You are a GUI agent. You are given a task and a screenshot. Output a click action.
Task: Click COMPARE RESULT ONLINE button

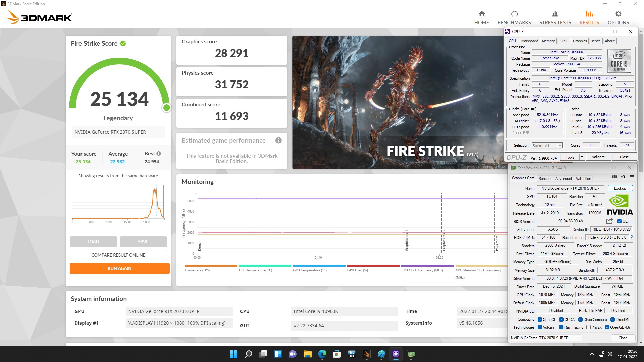tap(118, 255)
